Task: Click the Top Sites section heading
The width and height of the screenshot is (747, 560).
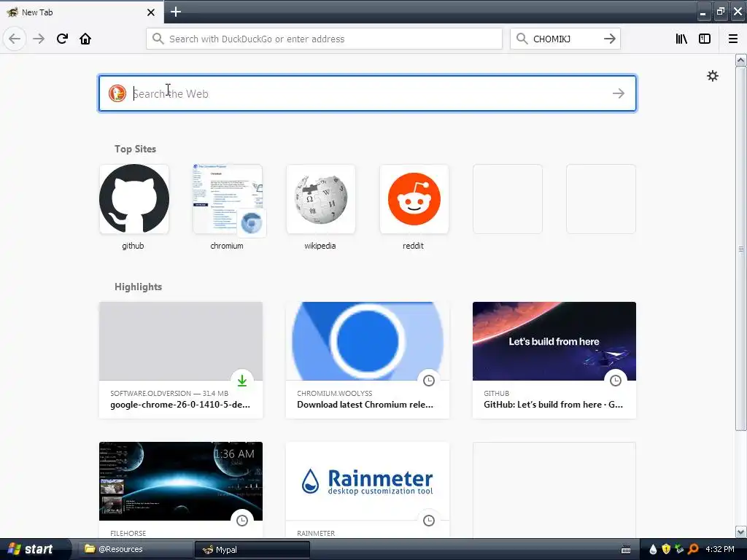Action: (135, 149)
